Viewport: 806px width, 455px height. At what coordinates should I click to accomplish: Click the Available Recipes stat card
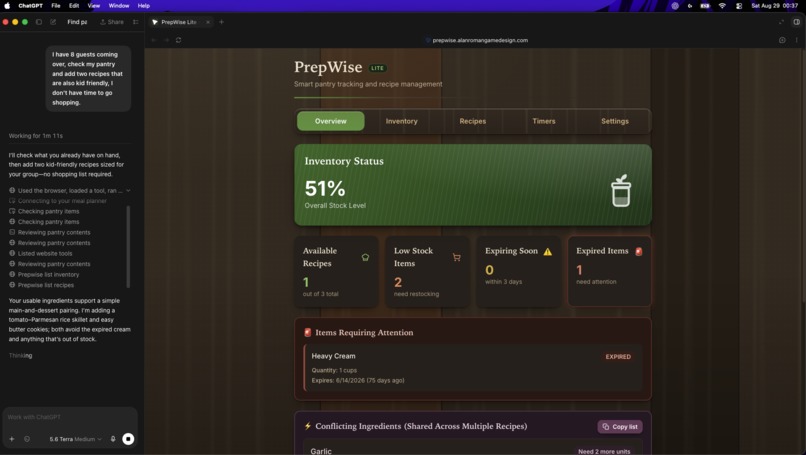(x=336, y=272)
